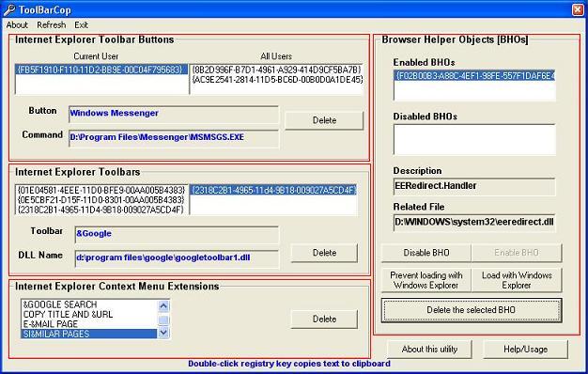Click the DLL Name field googletoolbar1.dll
Viewport: 588px width, 374px height.
tap(177, 258)
